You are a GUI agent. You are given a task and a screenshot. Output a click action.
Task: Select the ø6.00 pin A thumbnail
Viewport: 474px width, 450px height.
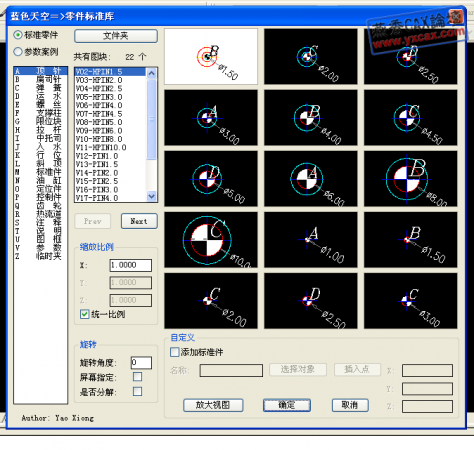coord(310,179)
